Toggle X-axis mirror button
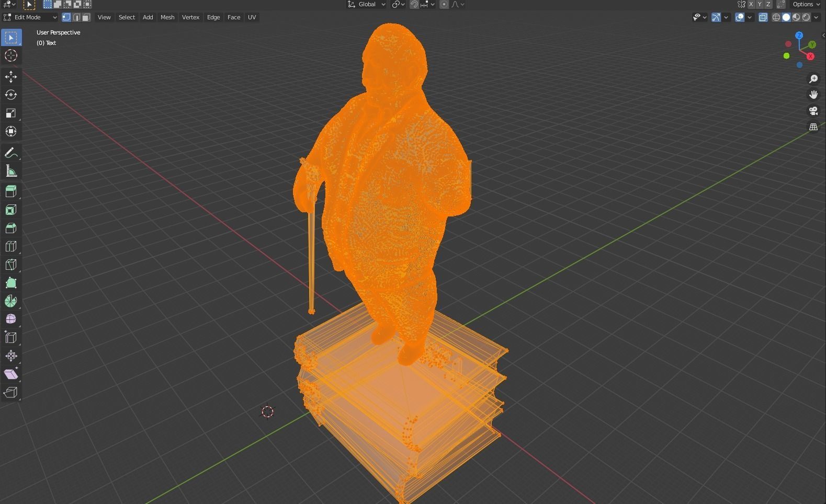 pos(751,4)
